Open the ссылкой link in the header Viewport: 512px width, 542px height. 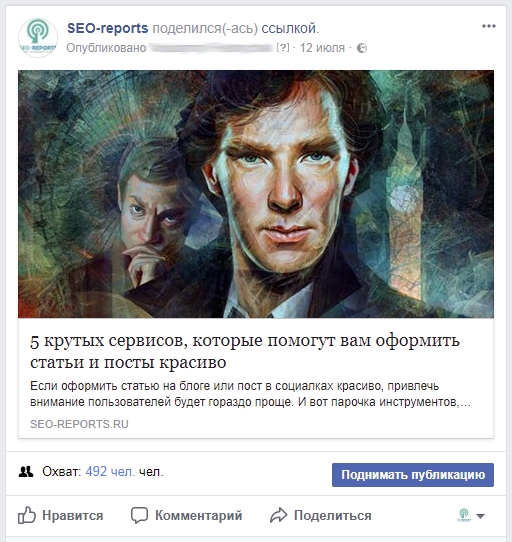click(288, 28)
